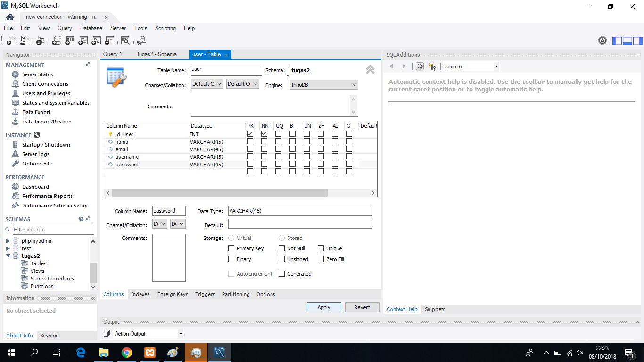Enable the Binary checkbox
The image size is (644, 362).
click(231, 259)
